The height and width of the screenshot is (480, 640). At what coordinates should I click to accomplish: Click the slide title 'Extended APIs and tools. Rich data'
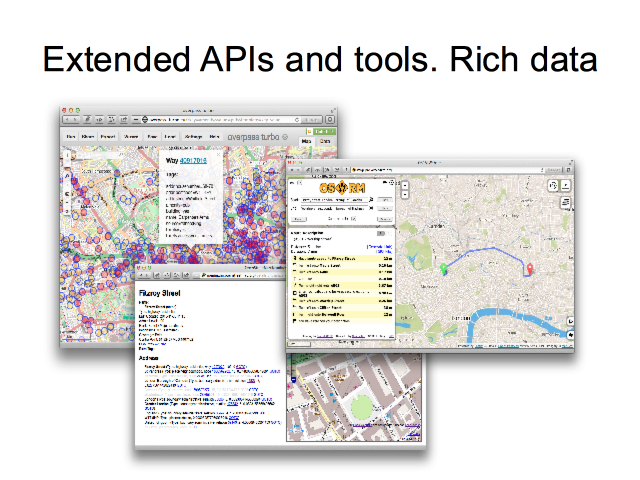point(320,60)
